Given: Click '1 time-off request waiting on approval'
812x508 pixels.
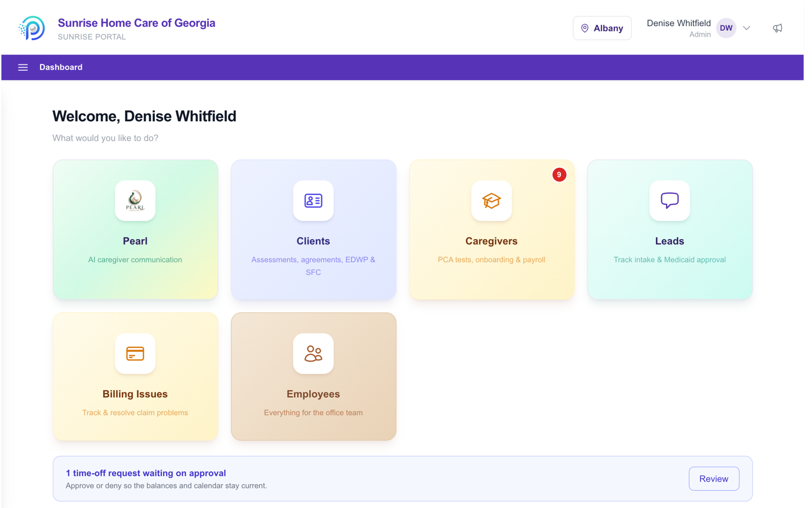Looking at the screenshot, I should click(146, 473).
